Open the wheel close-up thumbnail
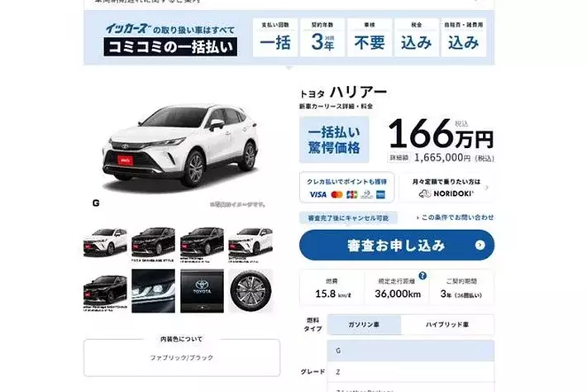This screenshot has height=392, width=587. pos(251,291)
